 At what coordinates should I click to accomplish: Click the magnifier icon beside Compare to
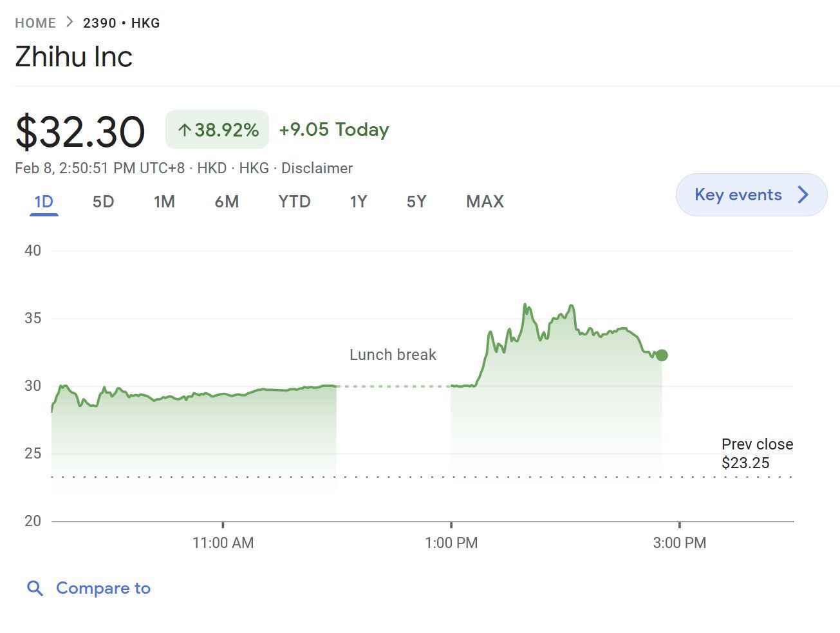35,588
